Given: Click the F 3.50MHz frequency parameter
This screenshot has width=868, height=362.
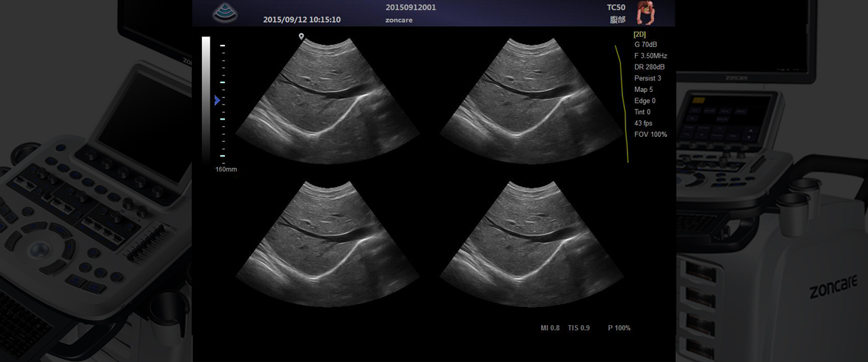Looking at the screenshot, I should 649,56.
